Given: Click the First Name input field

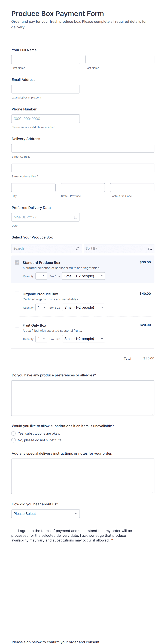Looking at the screenshot, I should 45,60.
